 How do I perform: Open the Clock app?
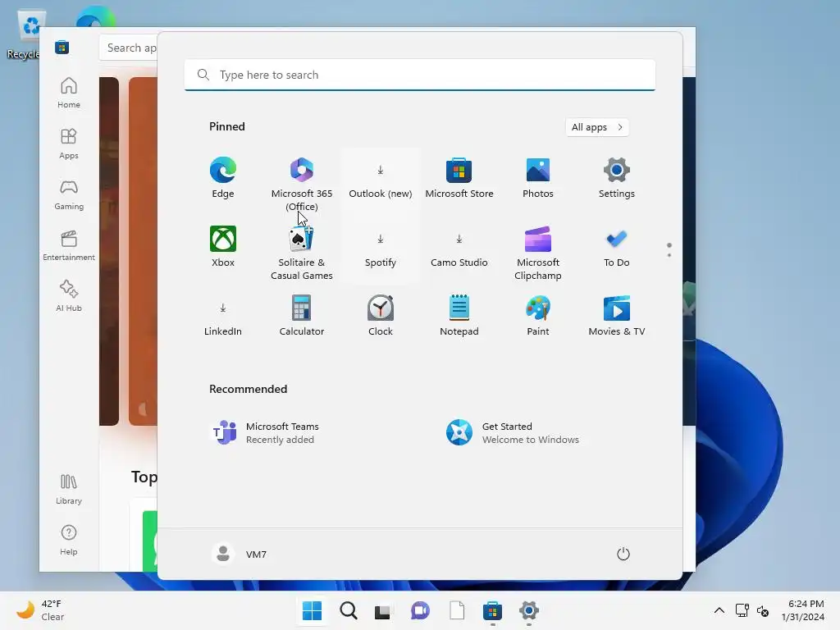tap(381, 317)
